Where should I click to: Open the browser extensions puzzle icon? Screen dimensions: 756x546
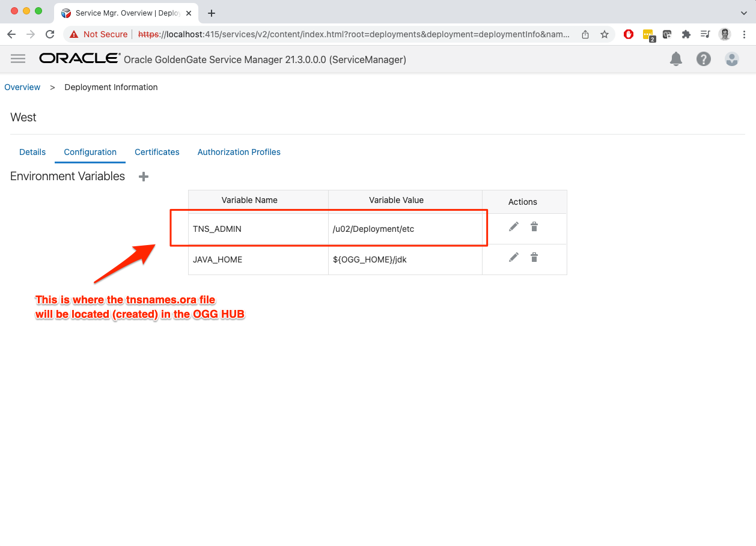tap(686, 34)
